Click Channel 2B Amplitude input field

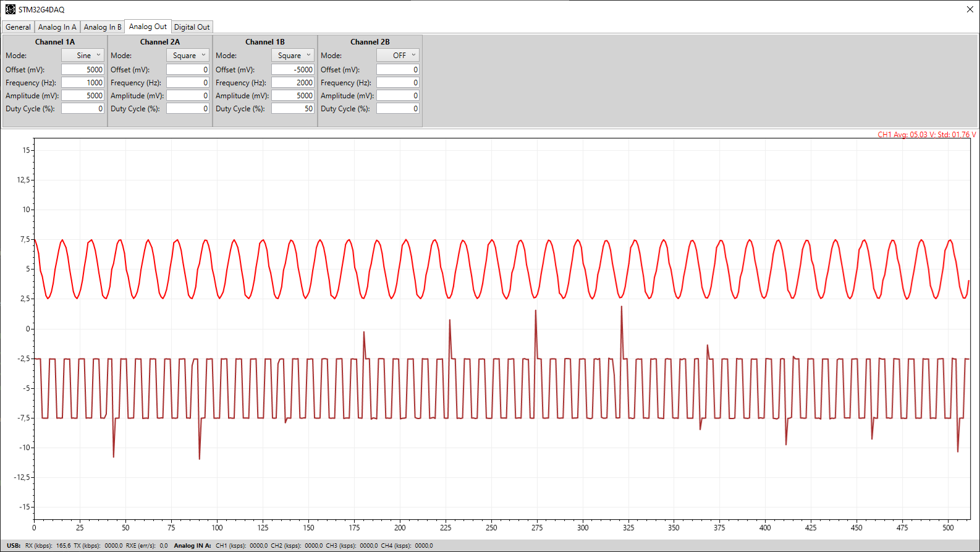[x=398, y=96]
